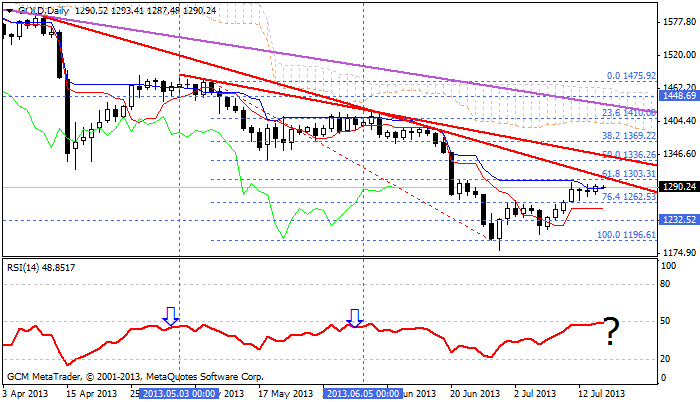Click the Fibonacci label 0.0 1475.92
Image resolution: width=700 pixels, height=402 pixels.
tap(631, 76)
